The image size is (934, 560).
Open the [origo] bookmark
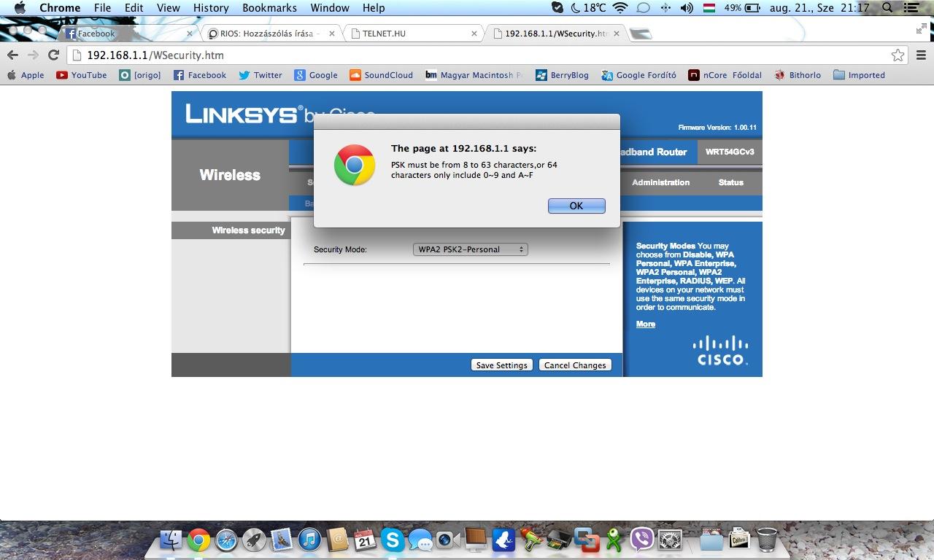coord(140,75)
